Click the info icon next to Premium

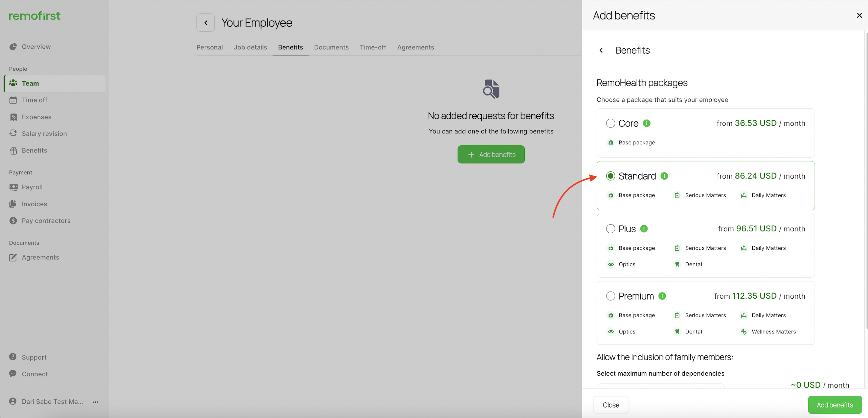tap(662, 296)
